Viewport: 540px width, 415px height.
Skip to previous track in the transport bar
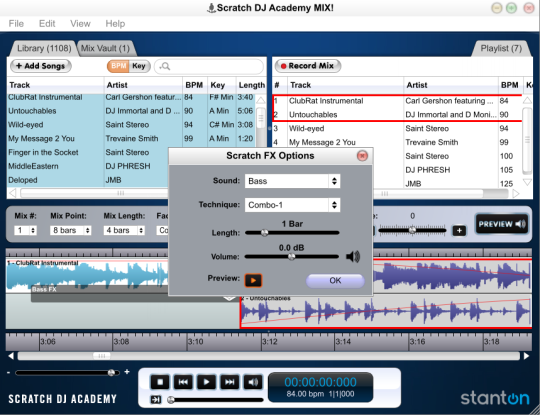[183, 382]
